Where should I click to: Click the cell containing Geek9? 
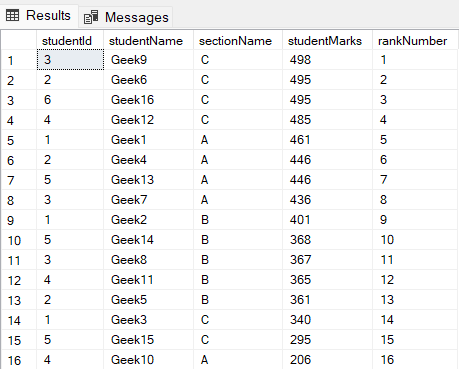(x=149, y=60)
